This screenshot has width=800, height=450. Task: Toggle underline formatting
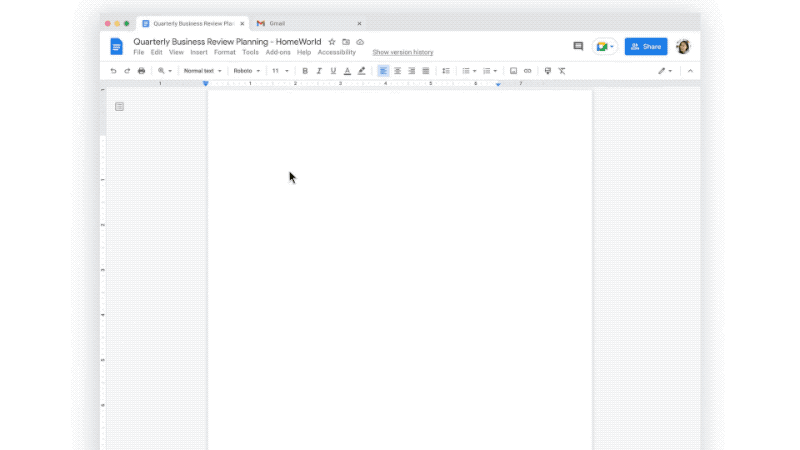point(333,71)
